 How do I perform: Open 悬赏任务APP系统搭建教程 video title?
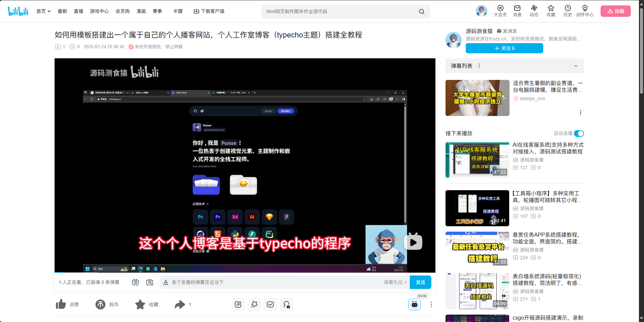[x=547, y=238]
